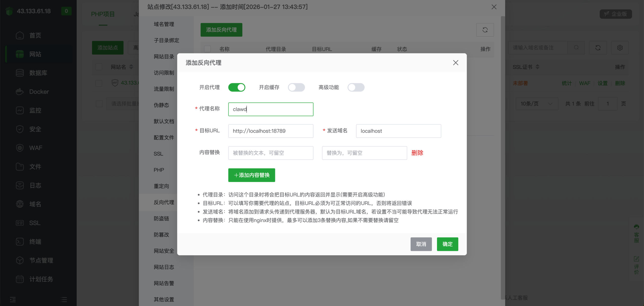Screen dimensions: 644x306
Task: Click the 目标URL input field
Action: [x=271, y=131]
